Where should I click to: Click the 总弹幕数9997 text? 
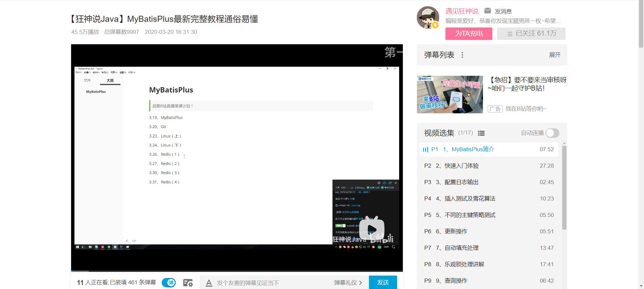[x=121, y=32]
